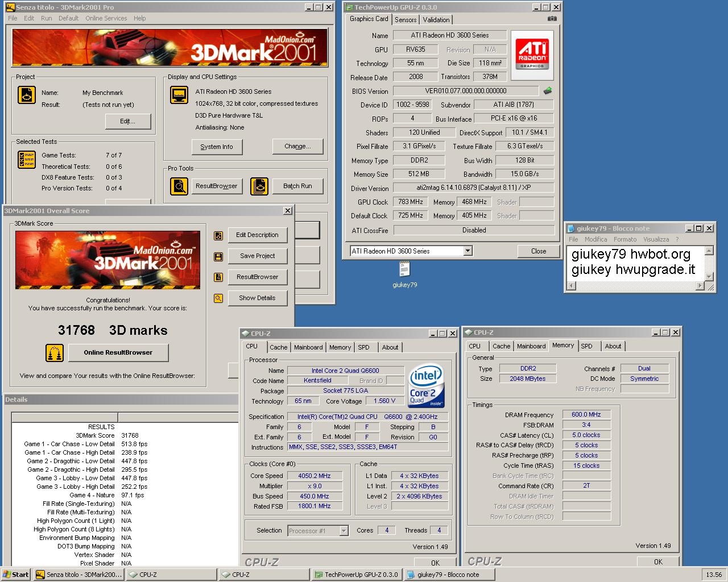Screen dimensions: 728x582
Task: Switch to TechPowerUp GPU-Z taskbar item
Action: tap(357, 575)
